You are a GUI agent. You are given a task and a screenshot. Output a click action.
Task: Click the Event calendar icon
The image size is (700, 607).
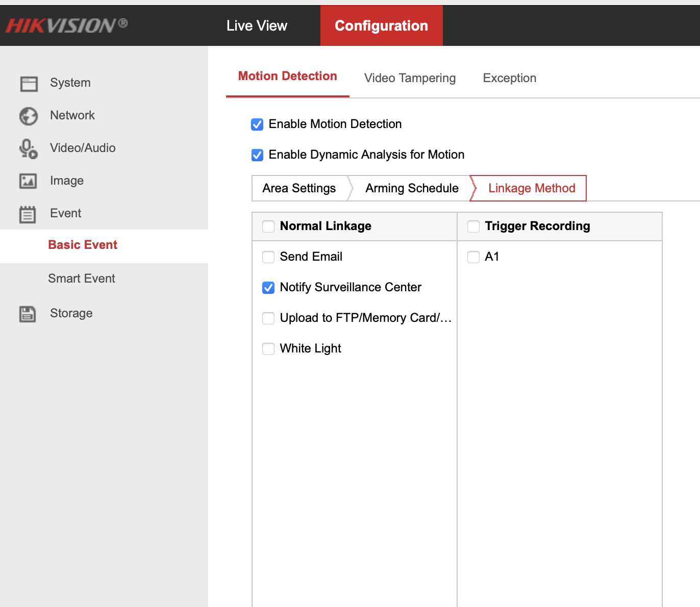(x=28, y=214)
